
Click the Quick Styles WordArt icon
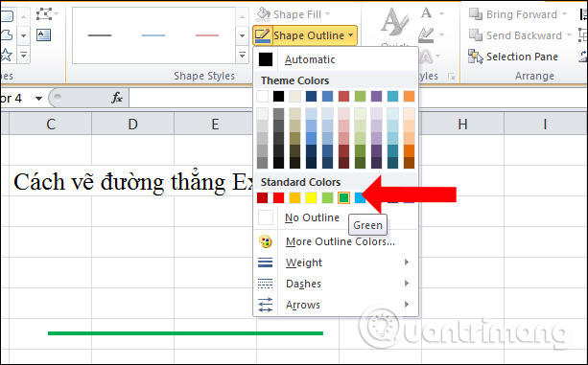pos(394,22)
